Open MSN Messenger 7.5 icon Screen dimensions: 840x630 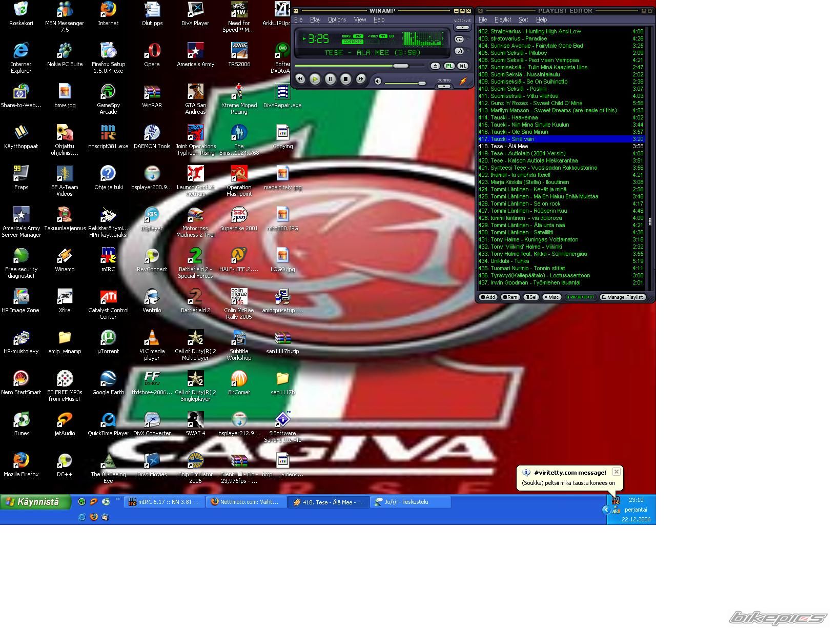pyautogui.click(x=65, y=16)
